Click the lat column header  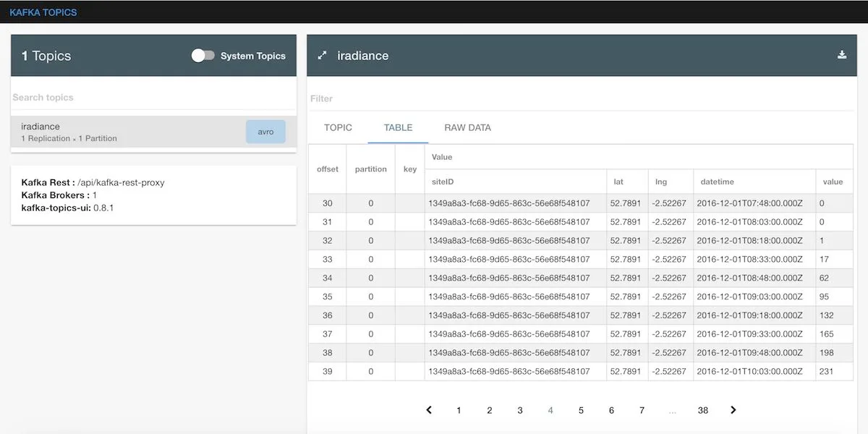[x=627, y=182]
